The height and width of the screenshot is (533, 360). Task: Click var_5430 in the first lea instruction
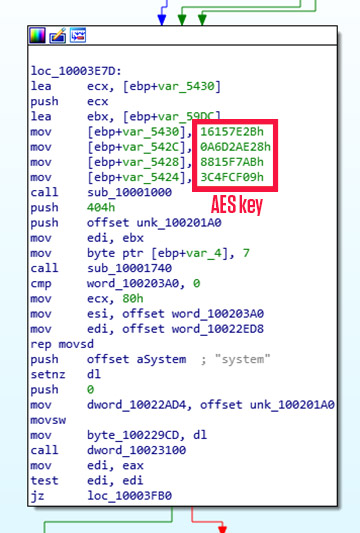(x=186, y=86)
